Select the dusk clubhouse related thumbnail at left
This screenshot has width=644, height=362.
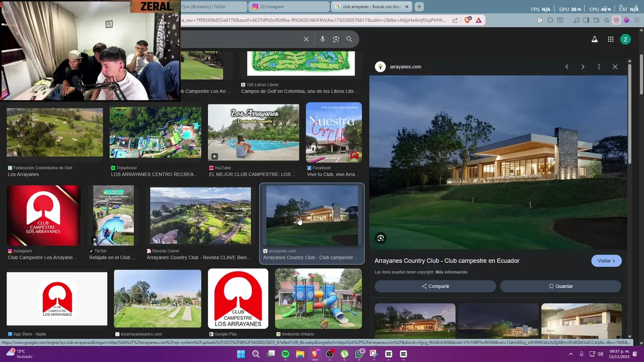pos(415,320)
